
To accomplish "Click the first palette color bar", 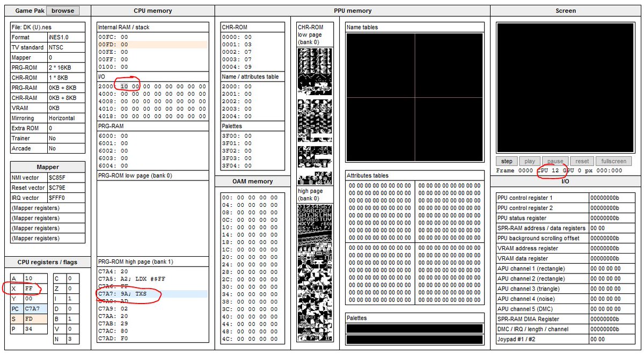I will (x=414, y=328).
